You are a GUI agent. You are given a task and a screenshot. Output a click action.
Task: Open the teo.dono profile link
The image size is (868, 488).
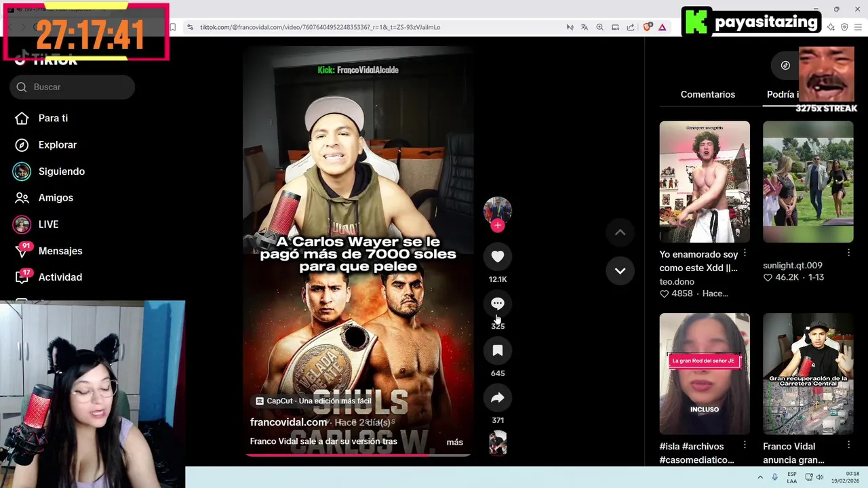(x=677, y=281)
